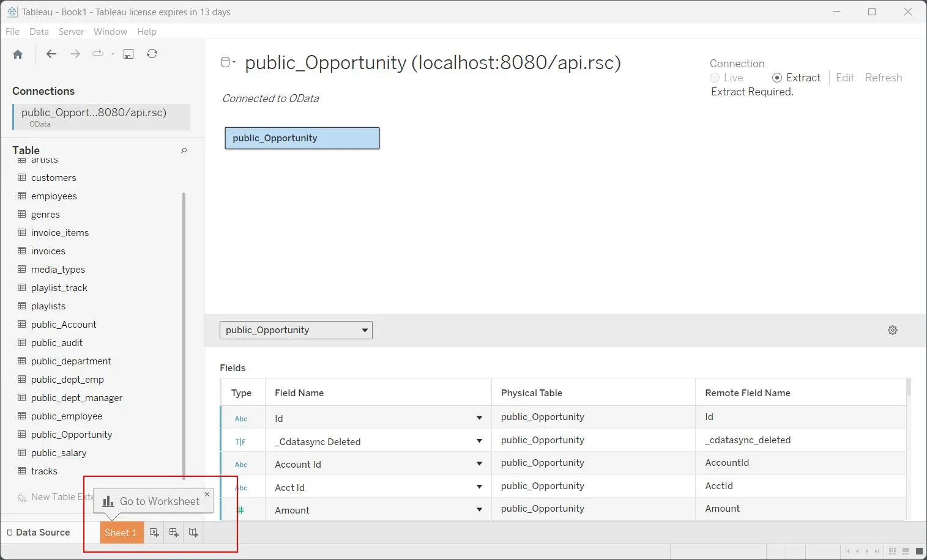This screenshot has height=560, width=927.
Task: Refresh the data source using the toolbar icon
Action: tap(152, 54)
